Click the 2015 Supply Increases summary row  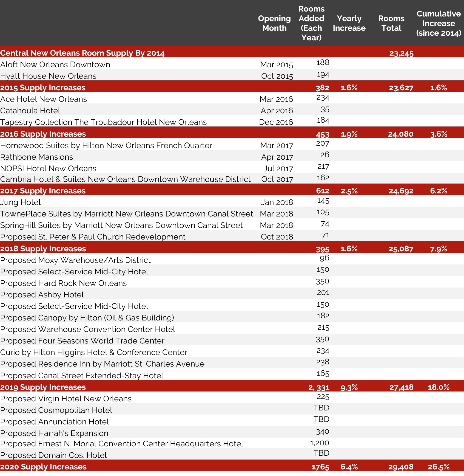[x=43, y=88]
